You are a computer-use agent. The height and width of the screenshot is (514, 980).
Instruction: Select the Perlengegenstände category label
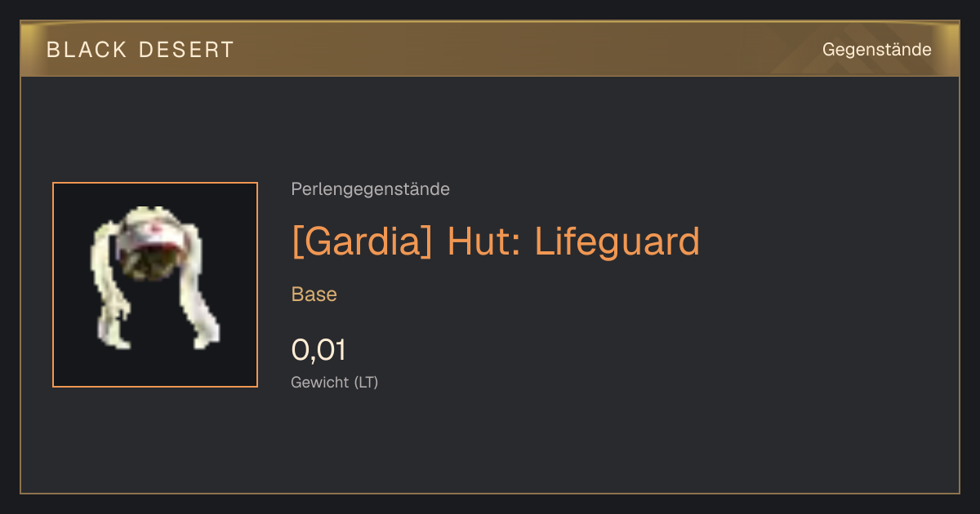click(x=370, y=189)
